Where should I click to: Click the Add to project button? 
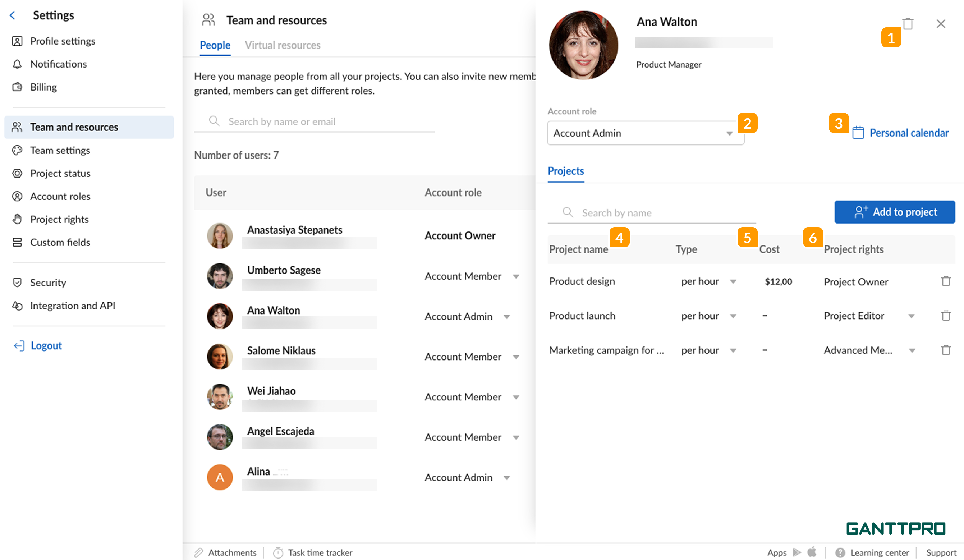pos(895,212)
